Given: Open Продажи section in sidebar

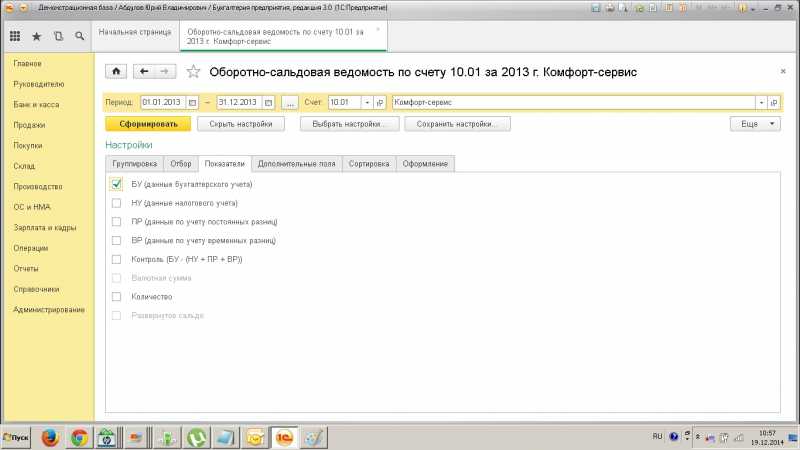Looking at the screenshot, I should (29, 125).
